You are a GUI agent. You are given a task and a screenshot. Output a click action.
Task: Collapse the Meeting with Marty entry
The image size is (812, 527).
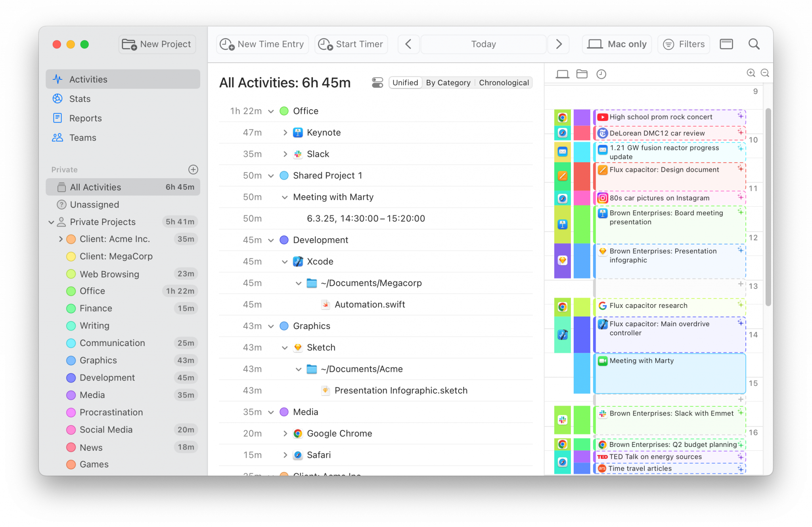[x=284, y=197]
